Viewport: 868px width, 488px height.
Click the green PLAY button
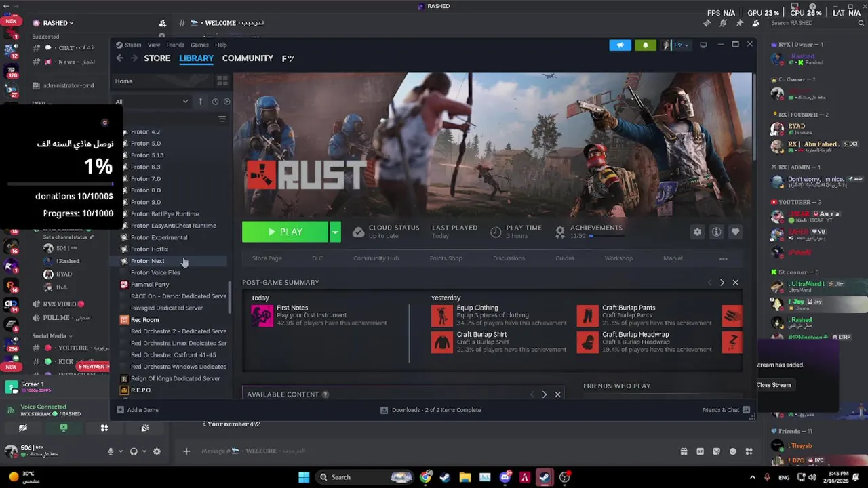point(285,232)
